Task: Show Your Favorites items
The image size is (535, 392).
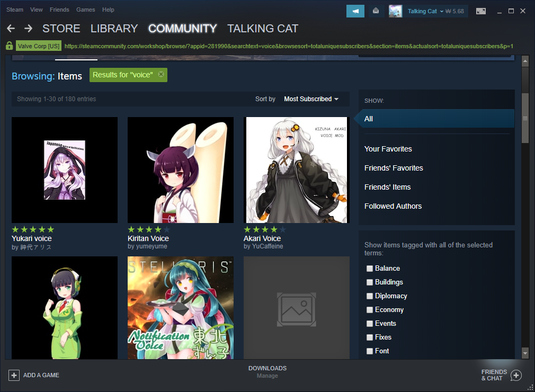Action: pos(388,149)
